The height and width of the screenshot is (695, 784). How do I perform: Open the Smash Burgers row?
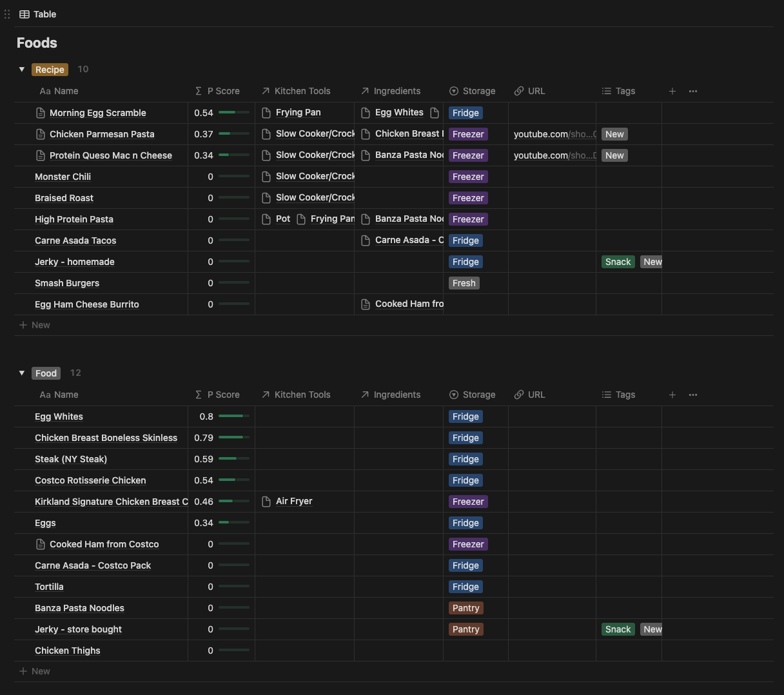67,283
